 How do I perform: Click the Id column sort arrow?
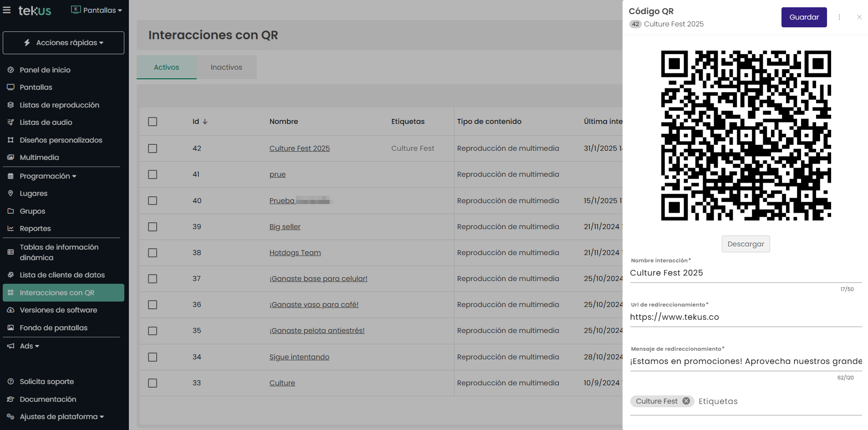coord(205,122)
